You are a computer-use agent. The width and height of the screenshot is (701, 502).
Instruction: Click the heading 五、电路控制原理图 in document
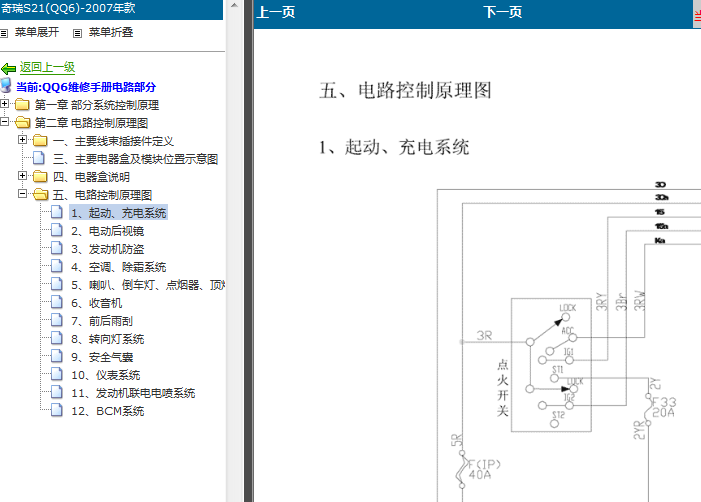coord(405,90)
